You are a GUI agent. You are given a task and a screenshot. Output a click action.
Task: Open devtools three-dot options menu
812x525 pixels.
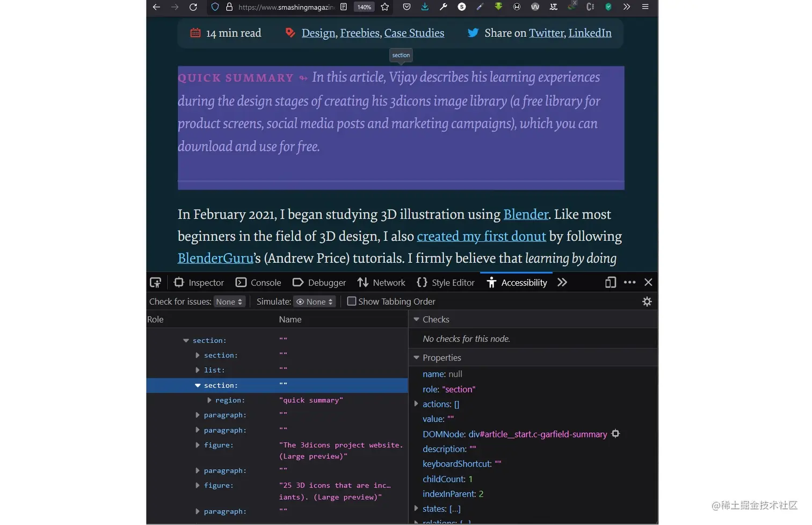coord(629,283)
